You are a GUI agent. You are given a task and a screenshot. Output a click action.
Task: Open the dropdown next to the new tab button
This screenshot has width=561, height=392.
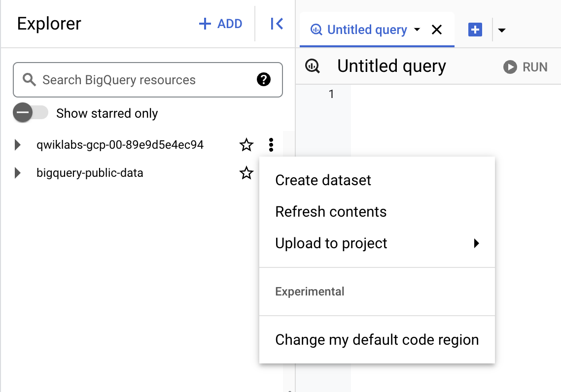(x=502, y=31)
